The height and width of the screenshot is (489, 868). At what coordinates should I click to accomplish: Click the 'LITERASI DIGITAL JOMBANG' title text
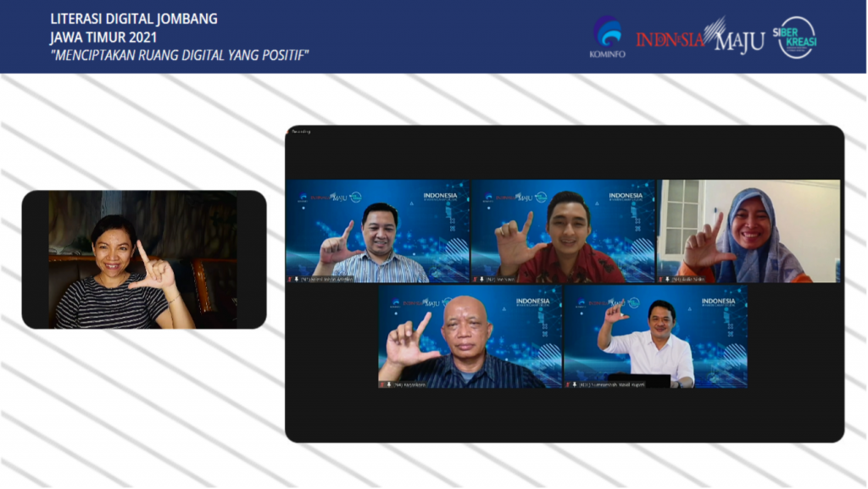[134, 19]
